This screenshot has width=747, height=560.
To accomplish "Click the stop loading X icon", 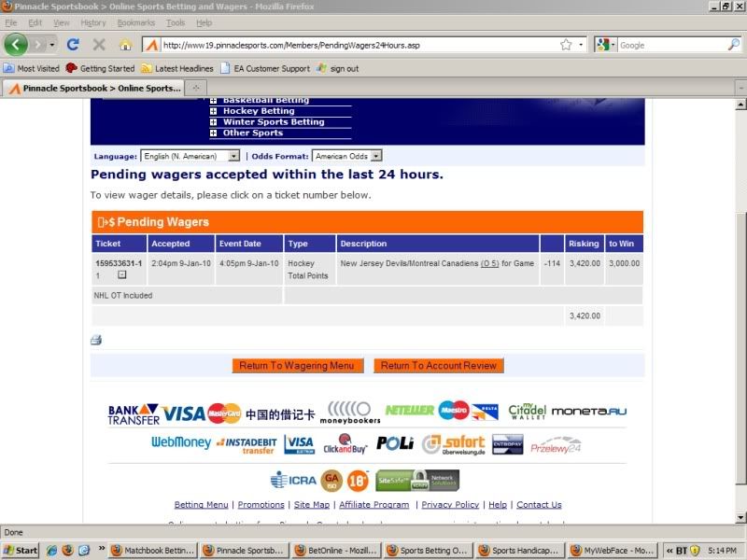I will tap(99, 45).
